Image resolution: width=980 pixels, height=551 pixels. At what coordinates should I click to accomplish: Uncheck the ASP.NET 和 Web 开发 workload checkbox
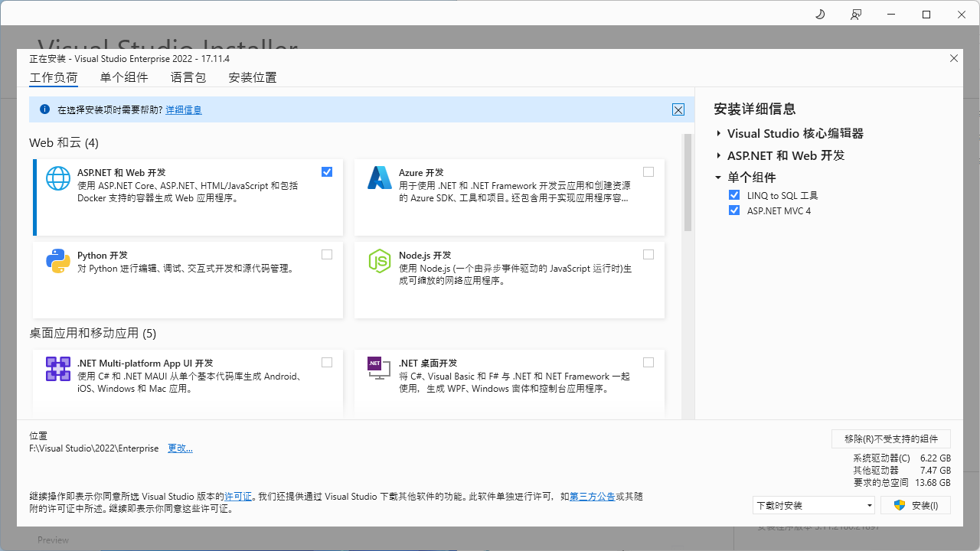(327, 171)
